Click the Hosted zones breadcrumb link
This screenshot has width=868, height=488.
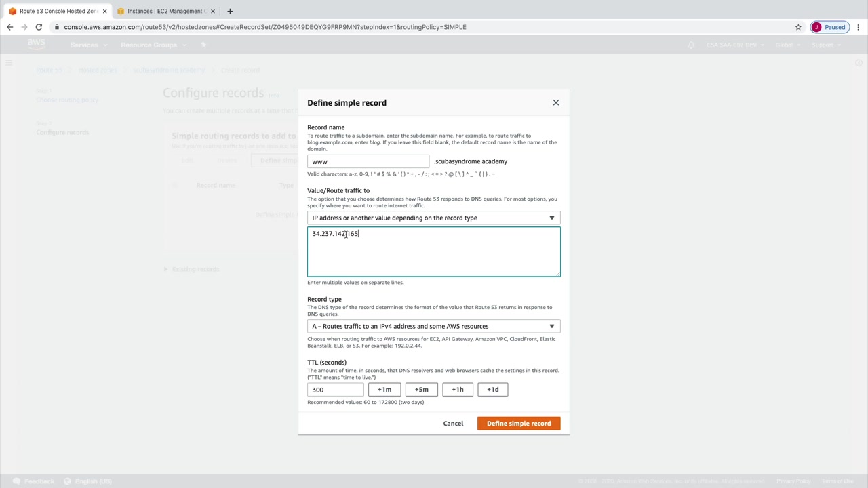(x=98, y=70)
